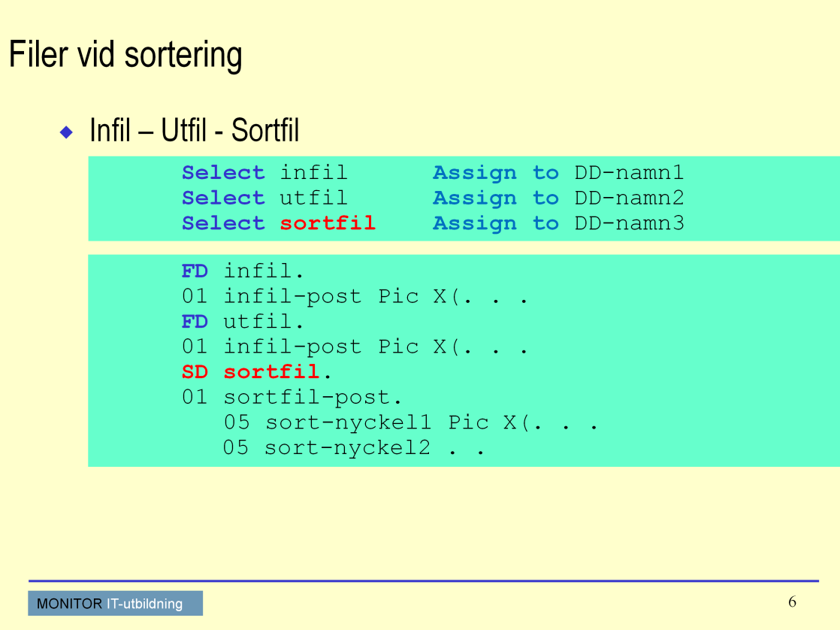This screenshot has width=840, height=630.
Task: Click '05 sort-nyckel1 Pic X(. . .' line
Action: [410, 423]
